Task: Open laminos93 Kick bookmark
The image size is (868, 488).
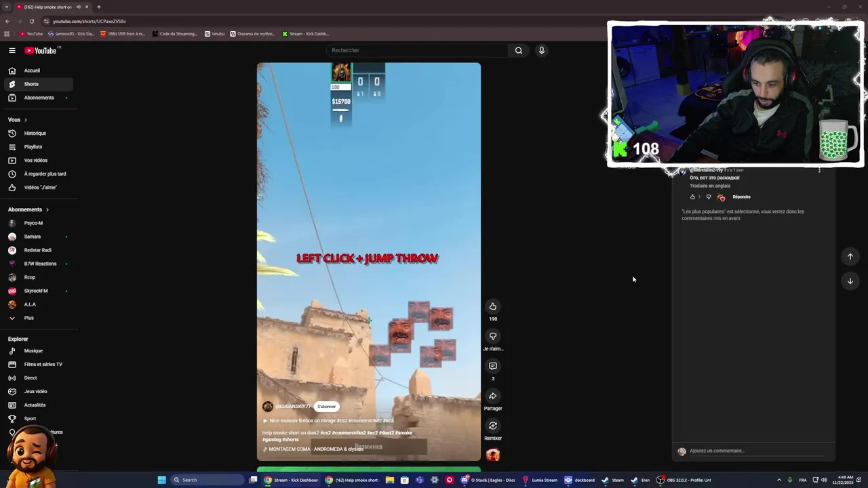Action: (x=71, y=34)
